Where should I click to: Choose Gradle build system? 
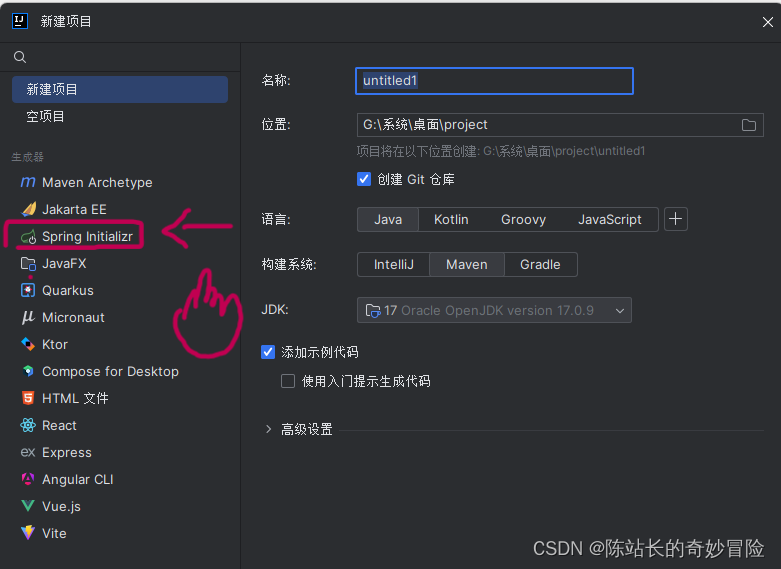(540, 265)
